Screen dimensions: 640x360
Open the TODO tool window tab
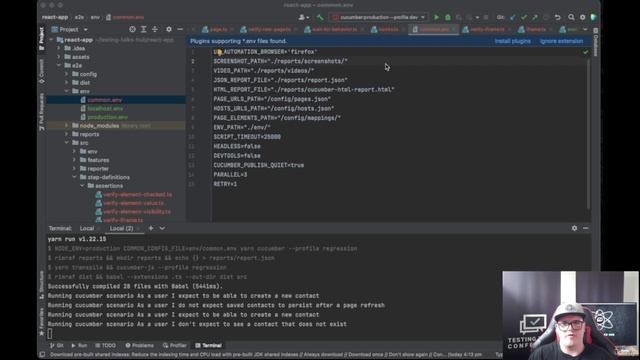click(105, 345)
